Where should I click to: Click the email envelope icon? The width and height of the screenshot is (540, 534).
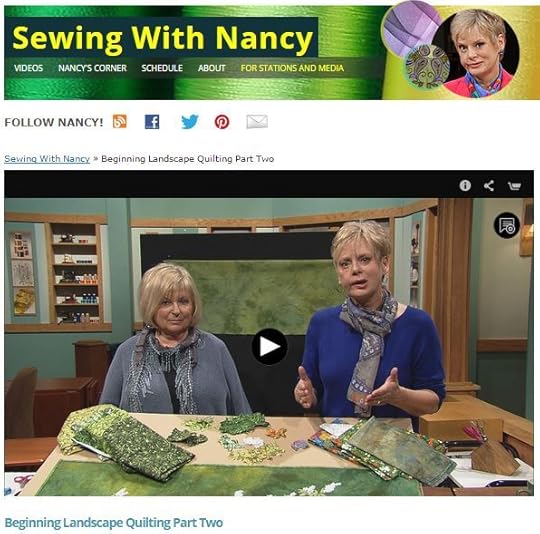pyautogui.click(x=257, y=122)
